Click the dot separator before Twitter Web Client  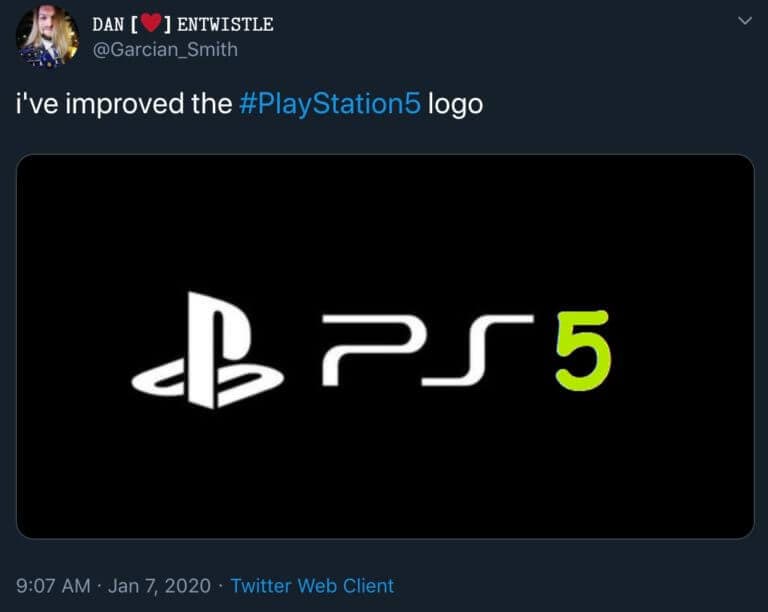pyautogui.click(x=220, y=586)
